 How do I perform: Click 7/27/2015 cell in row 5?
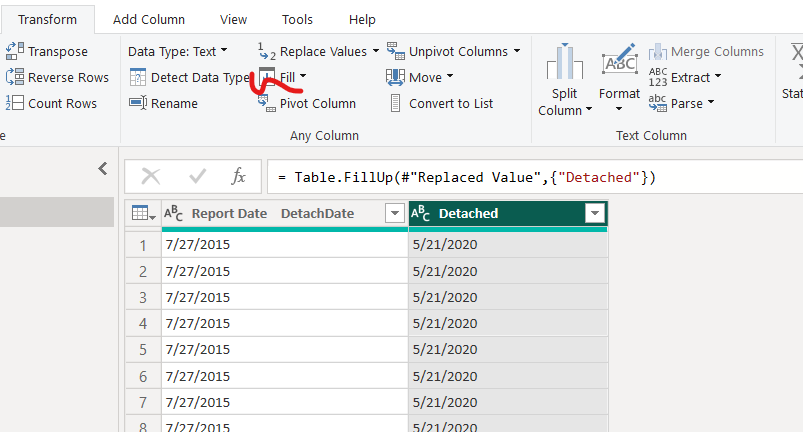(x=285, y=350)
